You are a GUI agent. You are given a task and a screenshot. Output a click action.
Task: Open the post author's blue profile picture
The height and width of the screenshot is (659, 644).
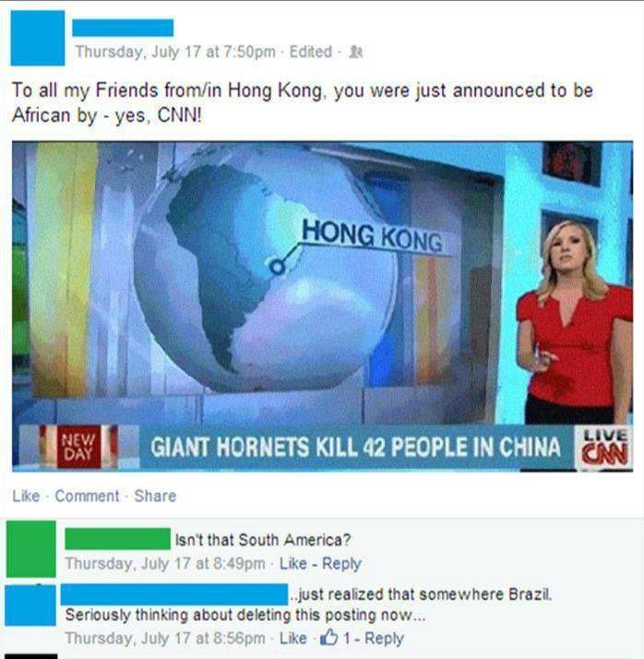[38, 38]
